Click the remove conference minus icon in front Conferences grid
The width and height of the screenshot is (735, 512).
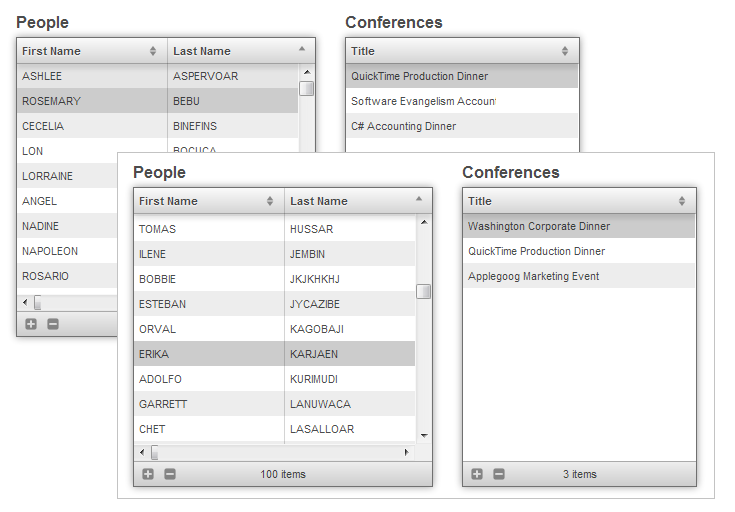[499, 474]
